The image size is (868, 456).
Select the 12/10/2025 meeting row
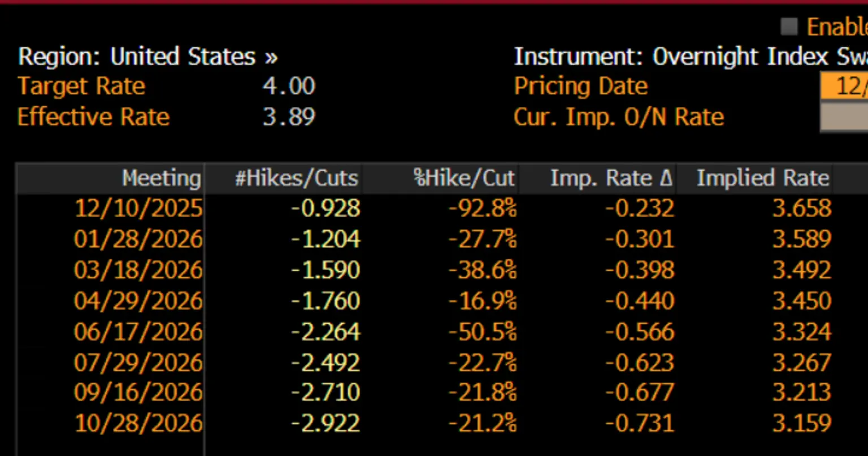coord(425,209)
